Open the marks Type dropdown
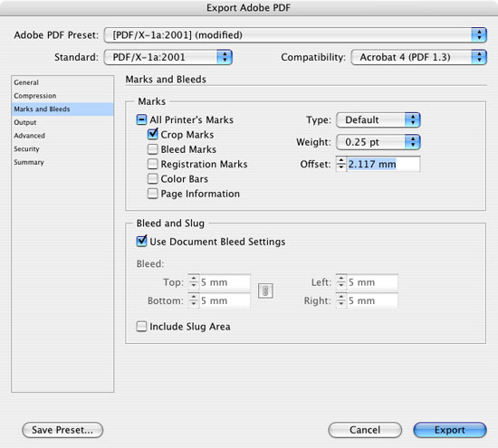The image size is (498, 448). click(378, 120)
